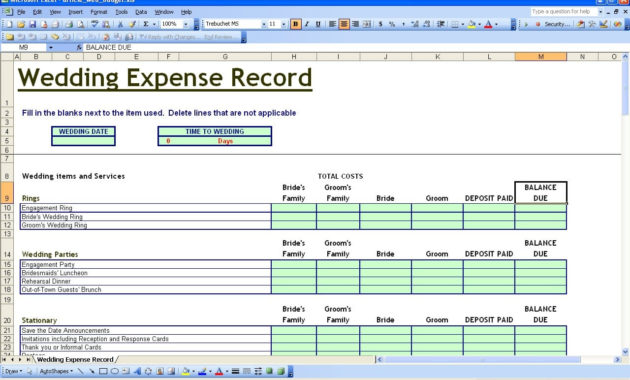This screenshot has height=380, width=630.
Task: Open the Tools menu
Action: click(x=121, y=12)
